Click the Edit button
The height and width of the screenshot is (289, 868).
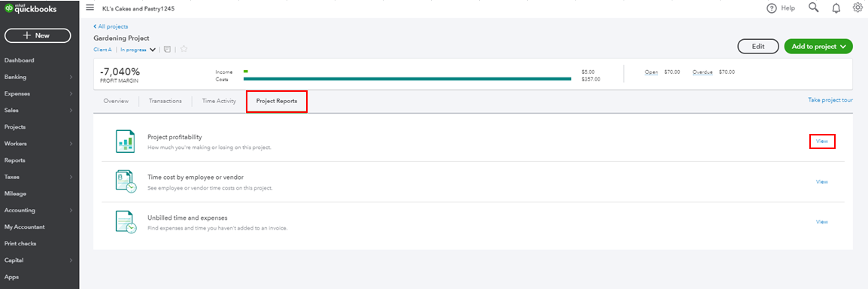tap(758, 47)
